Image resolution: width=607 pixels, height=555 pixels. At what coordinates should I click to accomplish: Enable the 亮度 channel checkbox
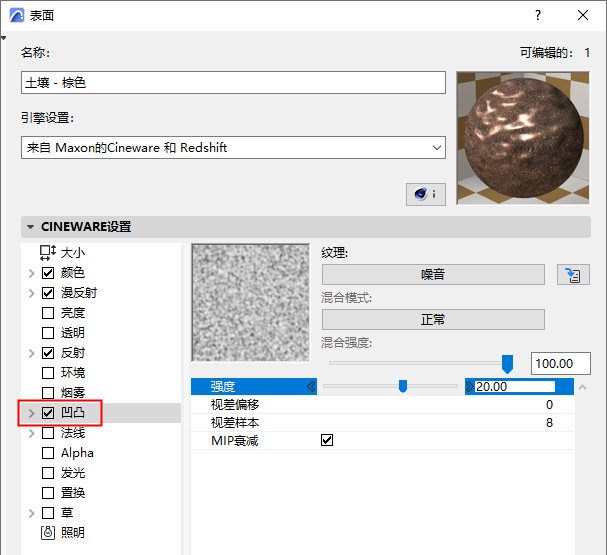point(48,313)
